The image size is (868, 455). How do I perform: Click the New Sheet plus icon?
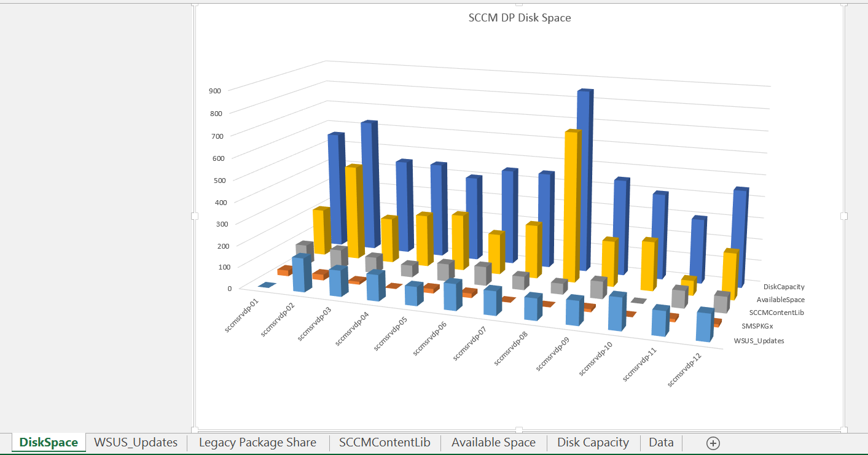[713, 443]
